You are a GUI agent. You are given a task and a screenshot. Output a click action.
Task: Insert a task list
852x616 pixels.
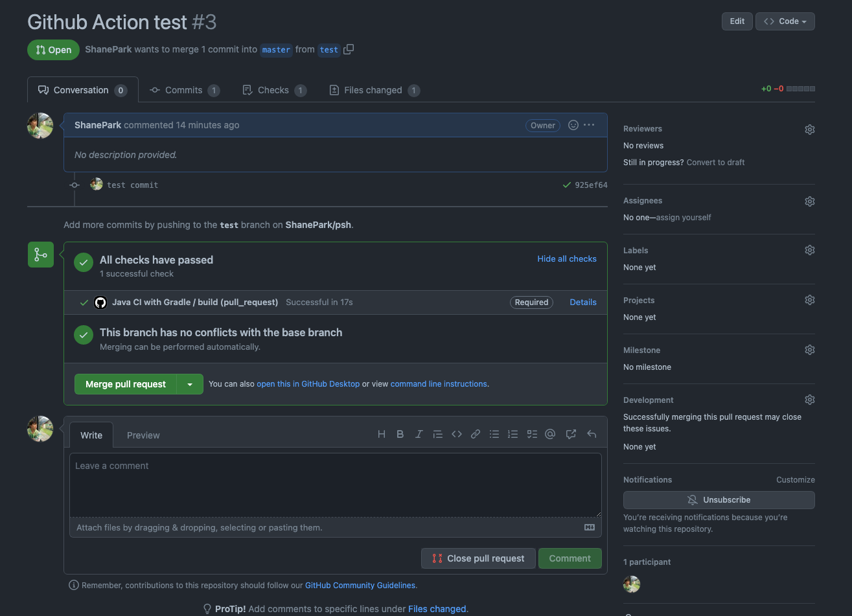click(x=532, y=434)
